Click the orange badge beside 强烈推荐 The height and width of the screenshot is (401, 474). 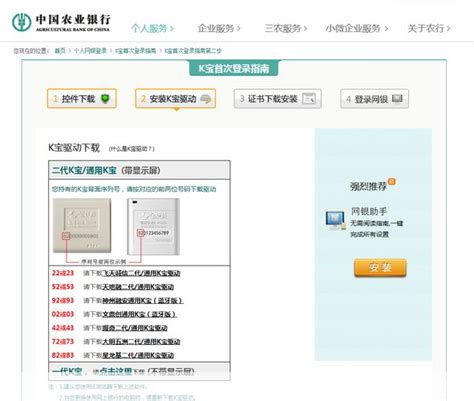(x=392, y=181)
